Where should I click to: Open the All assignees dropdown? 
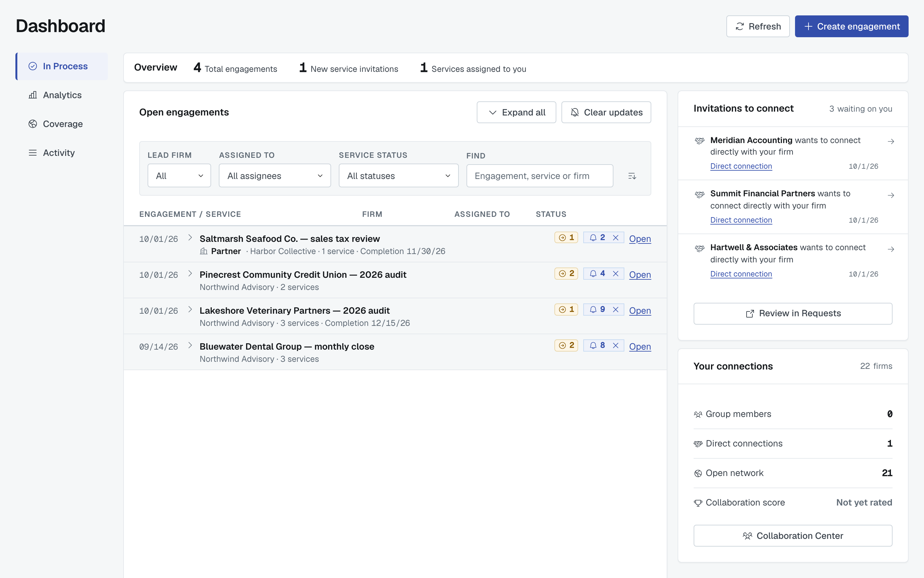pos(275,176)
